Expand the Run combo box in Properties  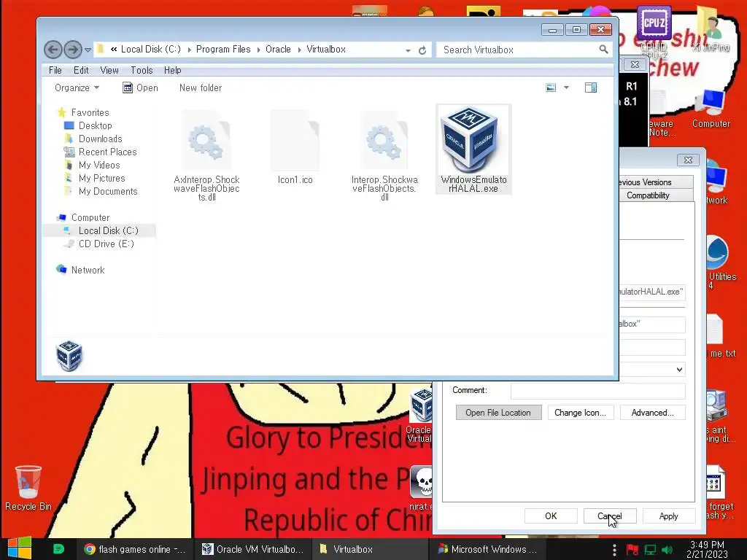tap(679, 370)
